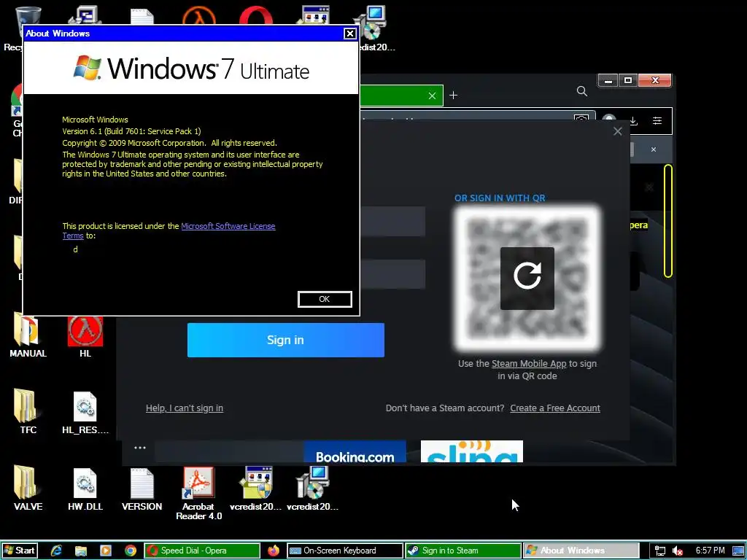The width and height of the screenshot is (747, 560).
Task: Click "Version 6.1 (Build 7601: Service Pack 1)" text
Action: pos(131,131)
